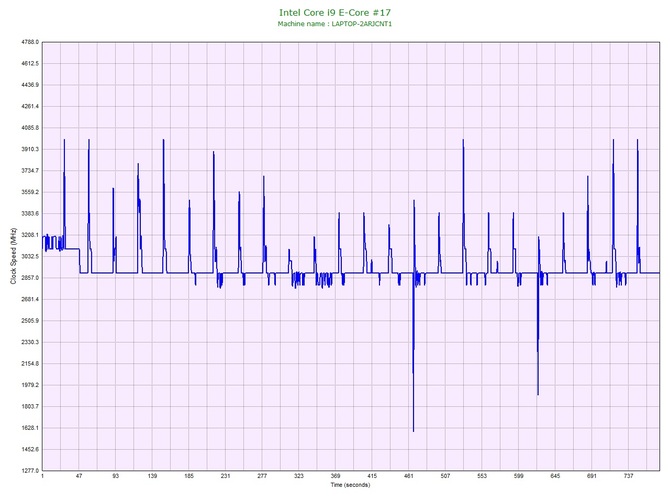Viewport: 670px width, 502px height.
Task: Click the 461 time axis value
Action: (x=408, y=476)
